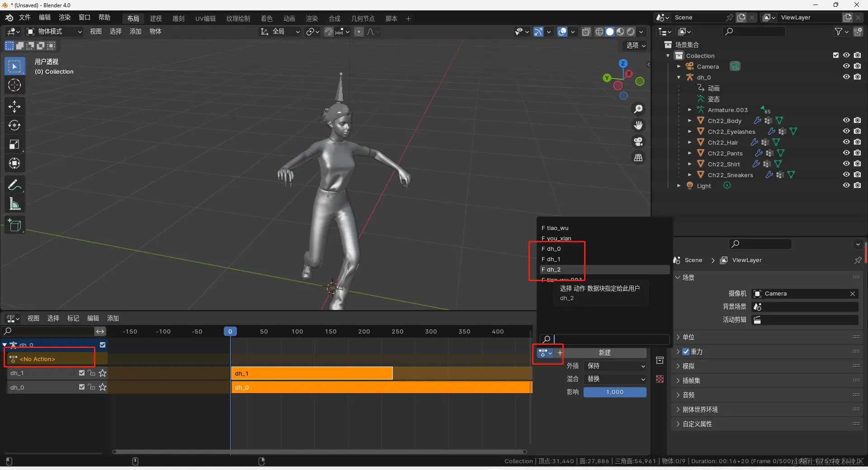Click the Blender logo menu icon
Viewport: 868px width, 470px height.
9,18
